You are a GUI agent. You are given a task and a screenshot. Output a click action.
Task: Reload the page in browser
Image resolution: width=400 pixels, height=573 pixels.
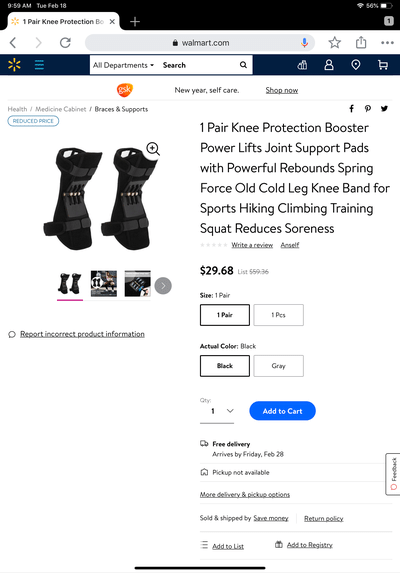[65, 43]
